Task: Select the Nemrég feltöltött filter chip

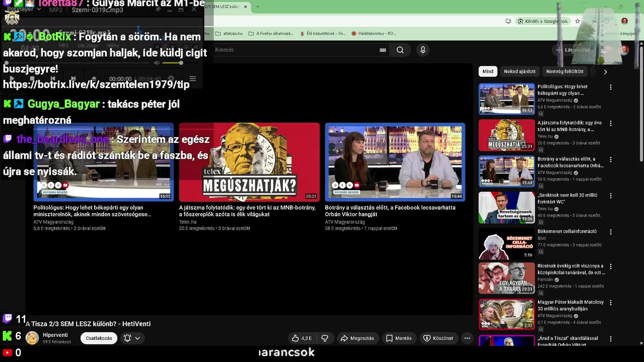Action: tap(565, 71)
